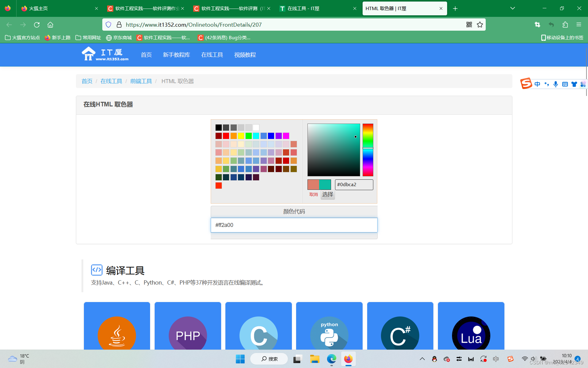Show hidden system tray icons
Image resolution: width=588 pixels, height=368 pixels.
click(x=422, y=359)
